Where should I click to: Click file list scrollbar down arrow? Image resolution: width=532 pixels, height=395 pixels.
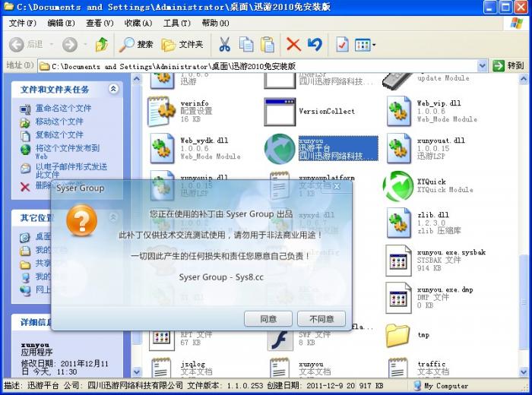[524, 372]
